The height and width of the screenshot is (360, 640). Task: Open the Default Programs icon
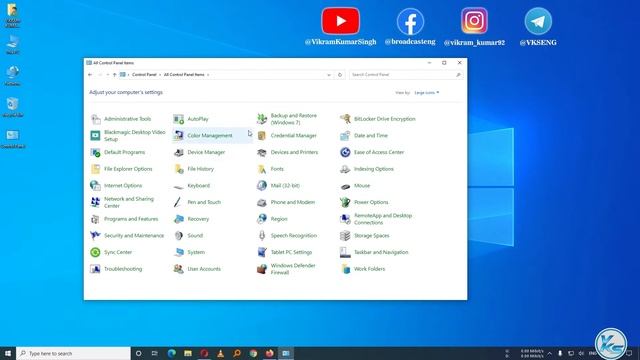[96, 152]
